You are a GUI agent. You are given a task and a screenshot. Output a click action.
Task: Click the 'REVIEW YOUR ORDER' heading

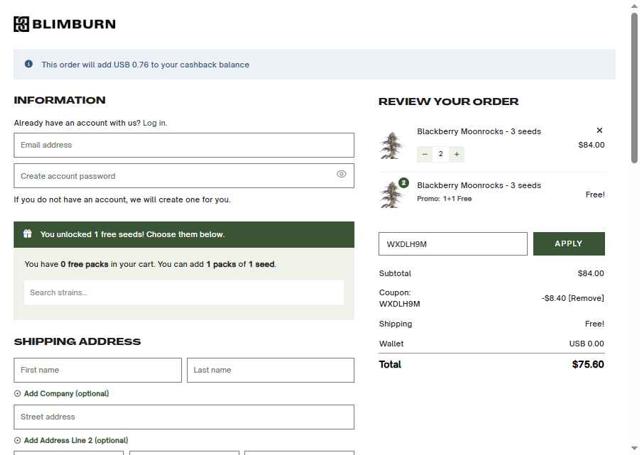point(449,102)
